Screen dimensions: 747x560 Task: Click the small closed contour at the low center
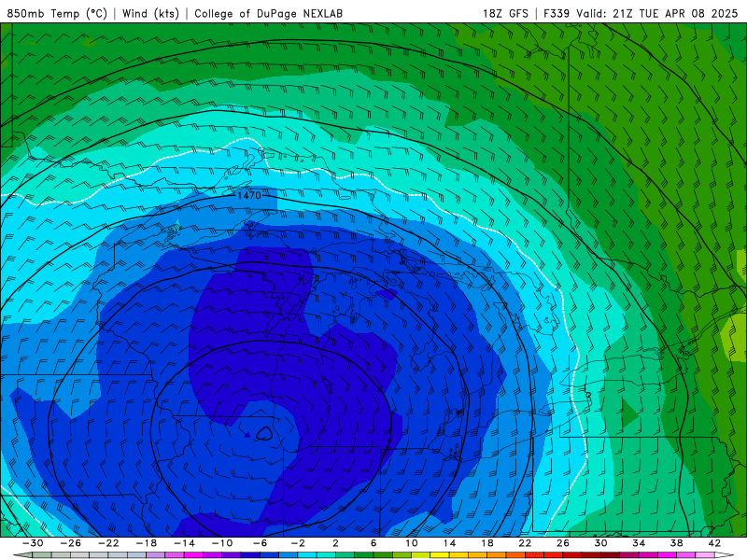pyautogui.click(x=264, y=433)
